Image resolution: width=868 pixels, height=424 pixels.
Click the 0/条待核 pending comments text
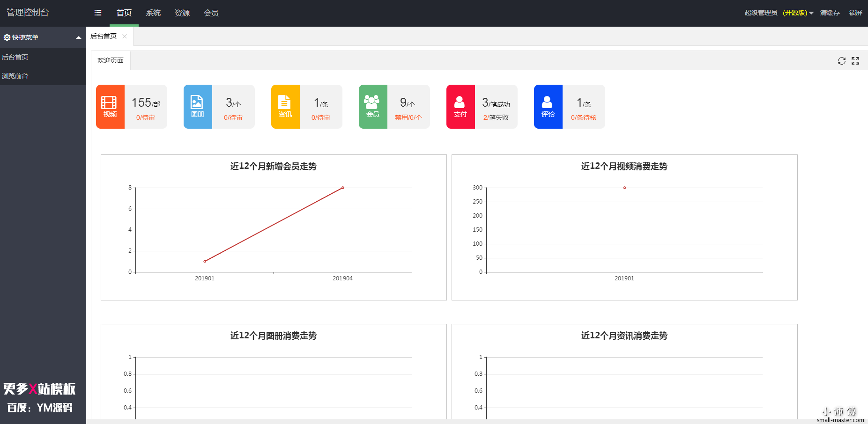click(584, 117)
